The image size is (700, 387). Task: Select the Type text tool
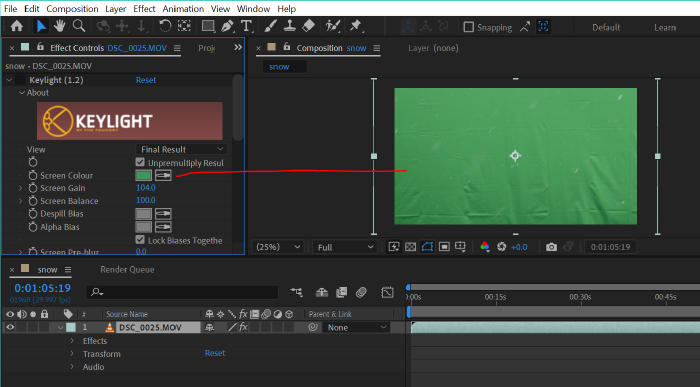[246, 26]
